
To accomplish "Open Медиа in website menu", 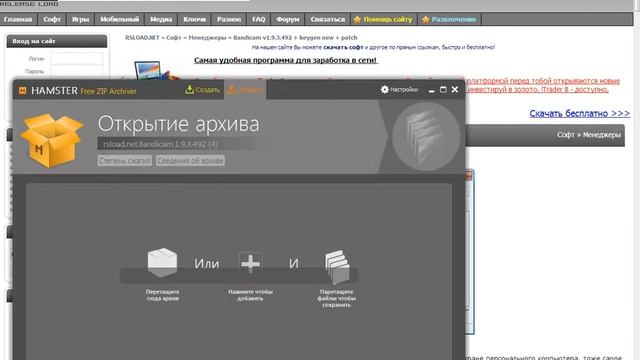I will coord(161,19).
